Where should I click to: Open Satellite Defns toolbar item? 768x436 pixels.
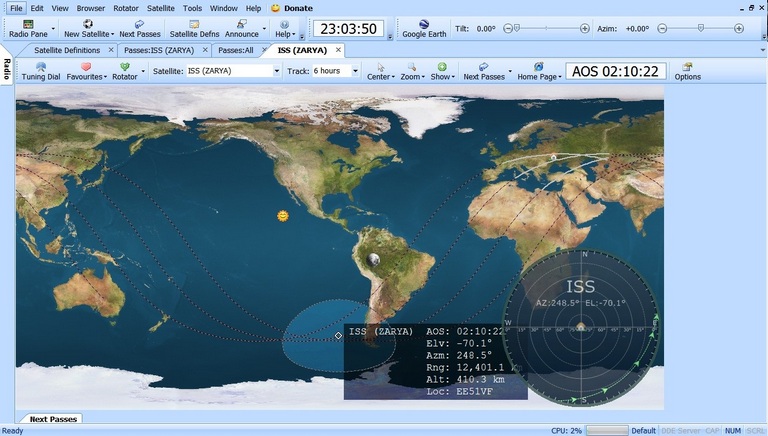194,29
